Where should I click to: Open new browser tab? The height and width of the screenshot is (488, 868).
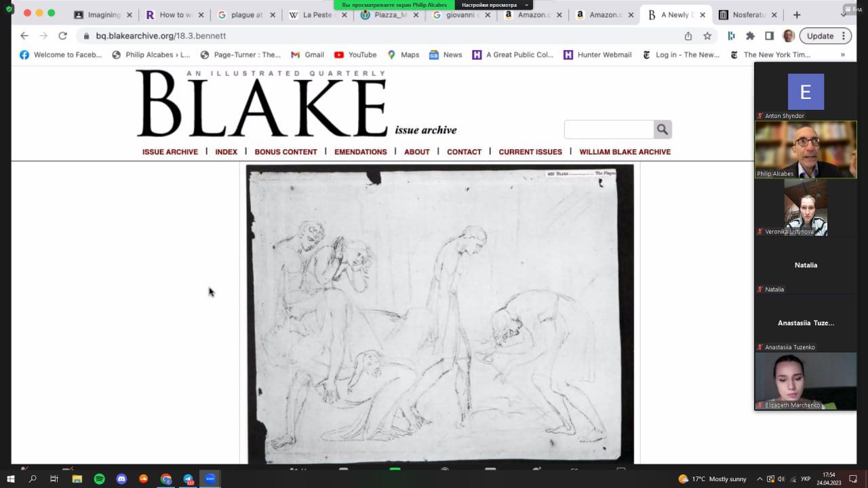pos(797,14)
